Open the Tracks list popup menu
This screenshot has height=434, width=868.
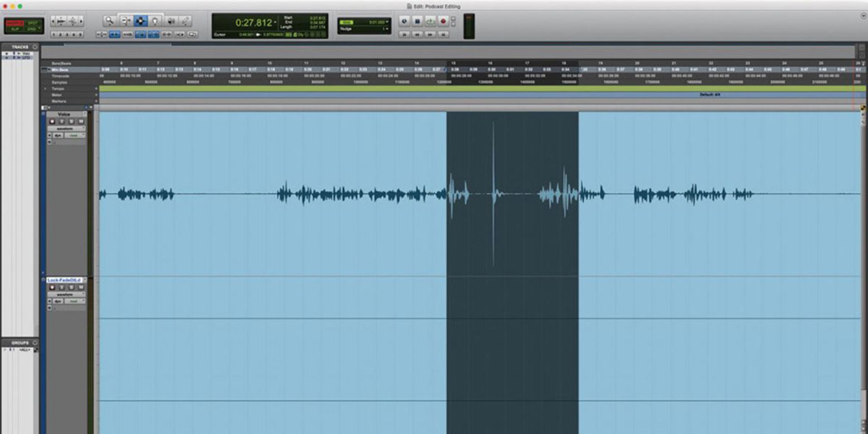click(35, 47)
